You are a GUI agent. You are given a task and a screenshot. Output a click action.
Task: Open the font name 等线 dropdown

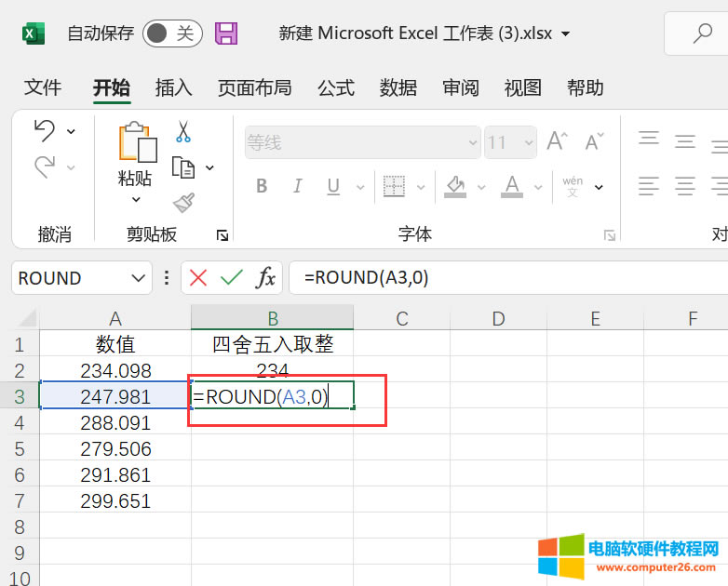click(472, 142)
